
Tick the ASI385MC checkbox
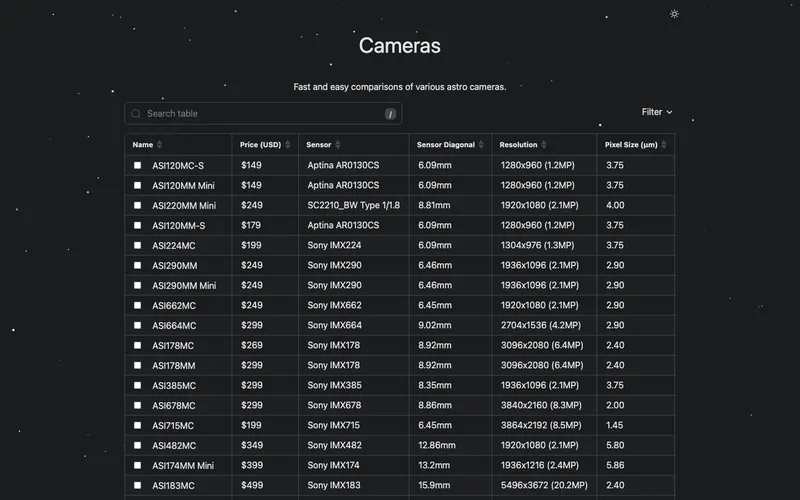(137, 385)
